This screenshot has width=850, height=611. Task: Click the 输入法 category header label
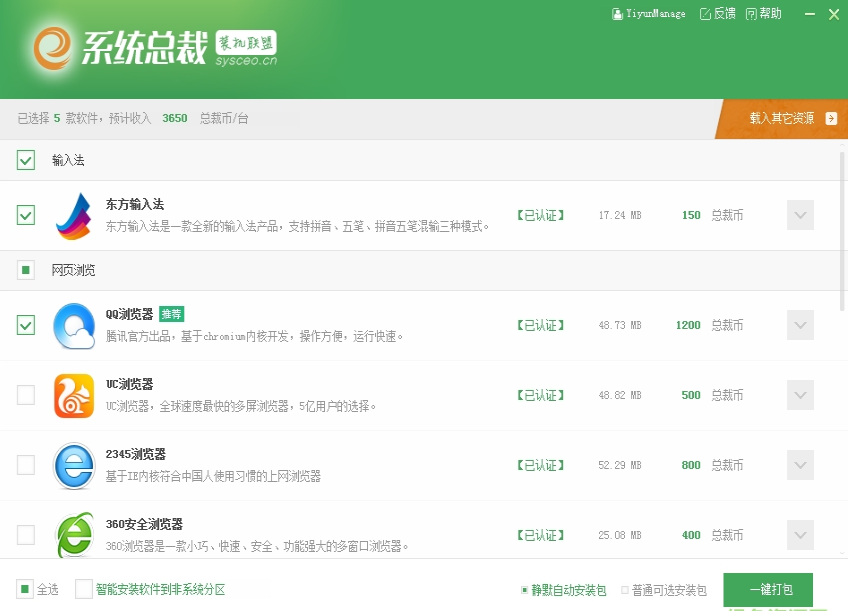(x=68, y=160)
